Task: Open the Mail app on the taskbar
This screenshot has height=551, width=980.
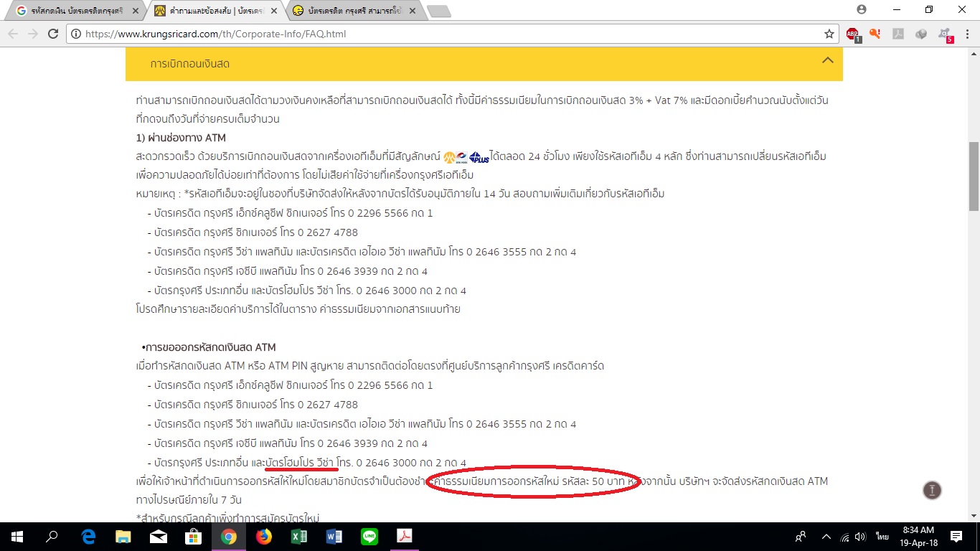Action: click(159, 537)
